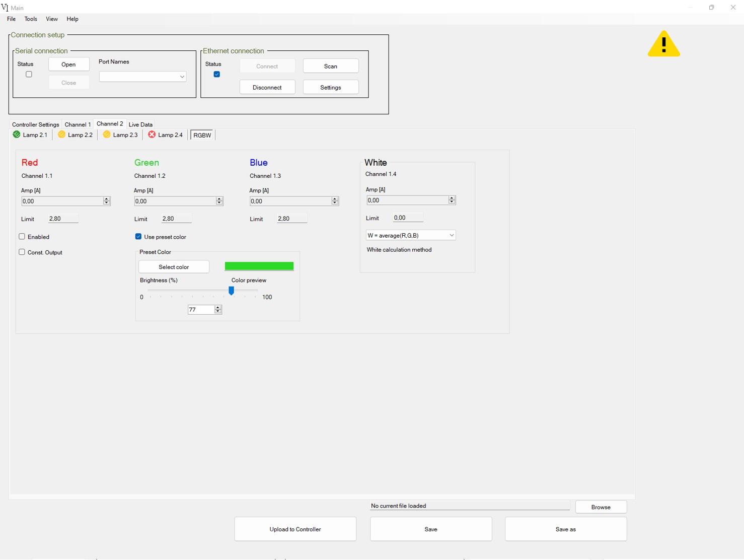This screenshot has width=744, height=560.
Task: Click the Upload to Controller button
Action: [295, 529]
